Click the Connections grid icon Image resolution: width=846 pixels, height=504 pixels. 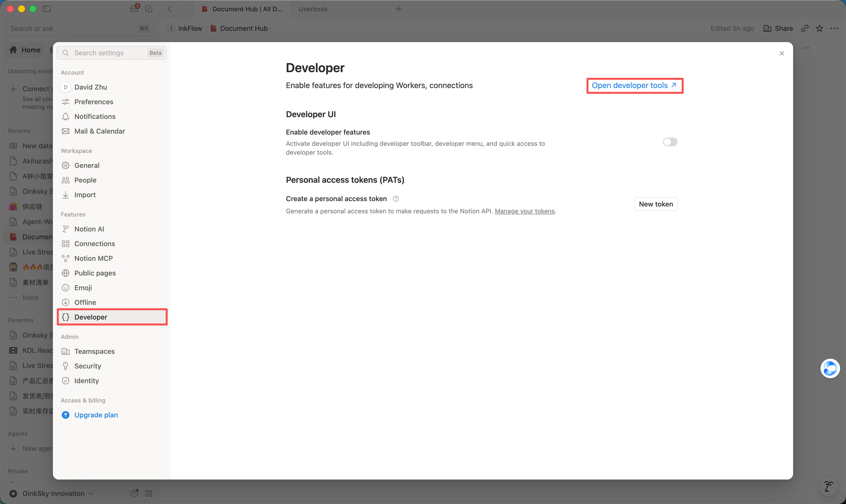coord(66,243)
